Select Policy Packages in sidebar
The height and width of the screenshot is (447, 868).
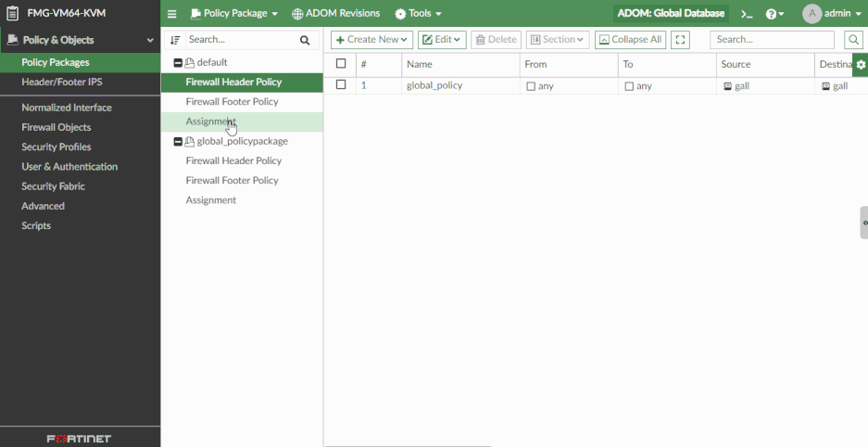click(81, 62)
